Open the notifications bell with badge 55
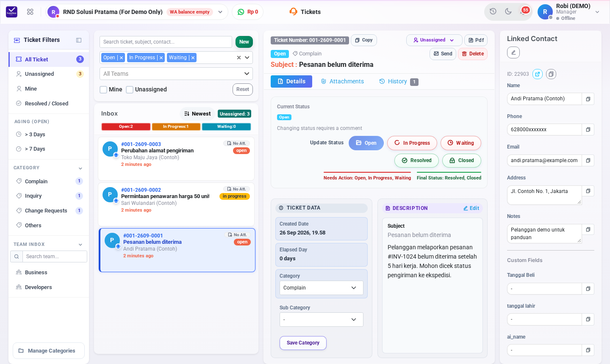The height and width of the screenshot is (364, 610). tap(524, 11)
